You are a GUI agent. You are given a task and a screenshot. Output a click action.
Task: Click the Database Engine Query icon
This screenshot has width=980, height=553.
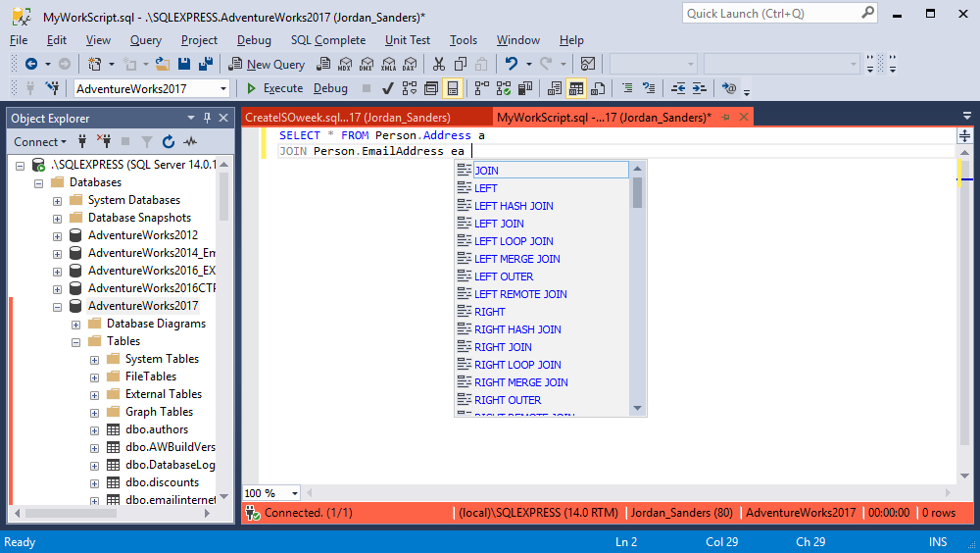point(323,64)
